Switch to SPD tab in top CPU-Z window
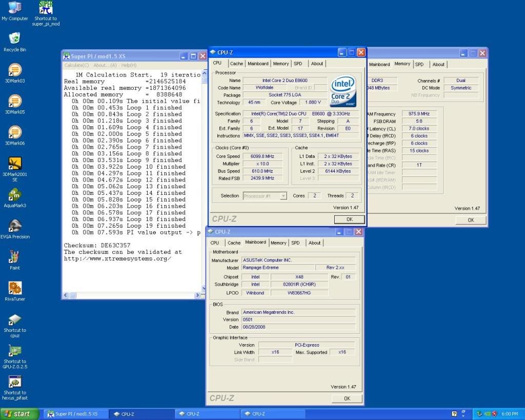The image size is (525, 420). pyautogui.click(x=298, y=64)
